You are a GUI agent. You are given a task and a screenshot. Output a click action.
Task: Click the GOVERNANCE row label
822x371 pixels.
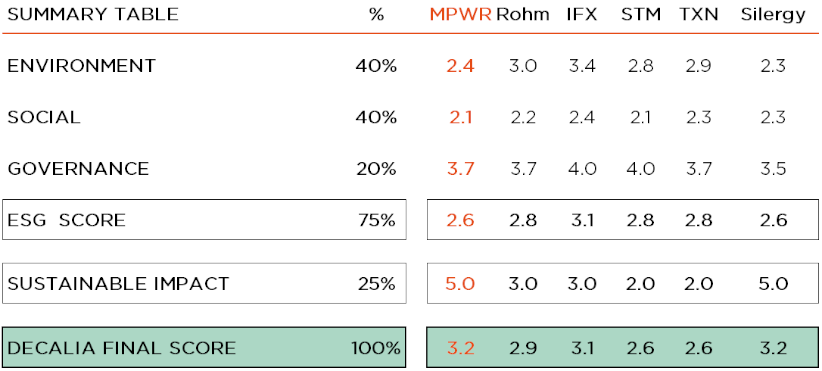[x=78, y=169]
